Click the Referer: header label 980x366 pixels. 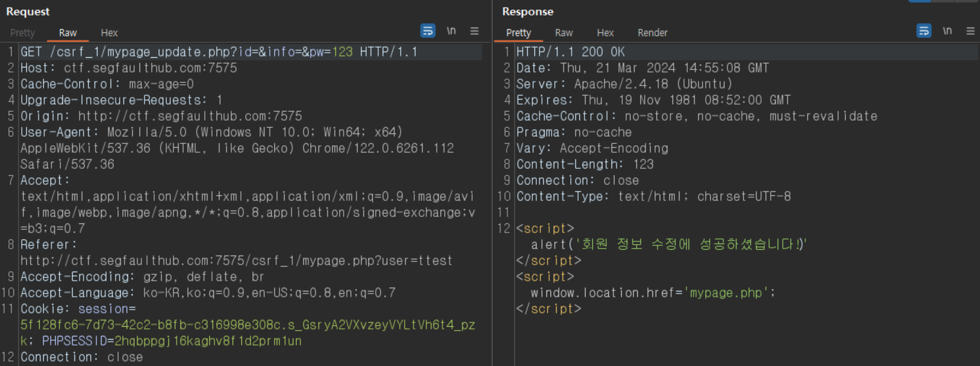49,245
